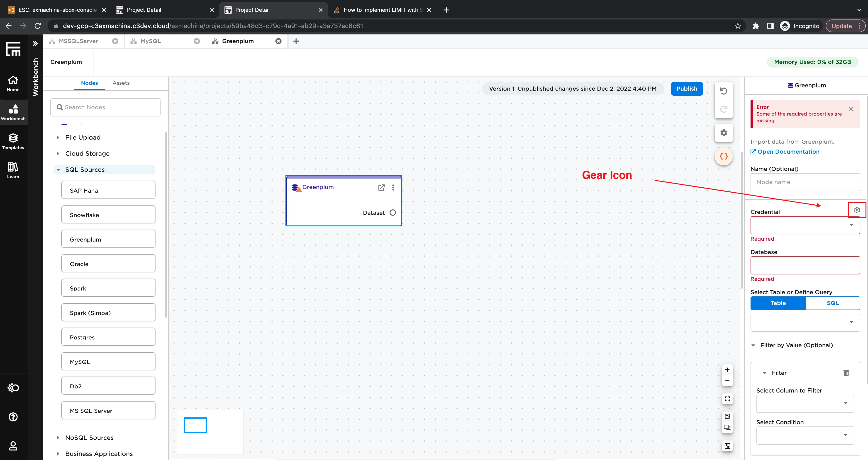Open the Help question mark icon

pos(13,417)
